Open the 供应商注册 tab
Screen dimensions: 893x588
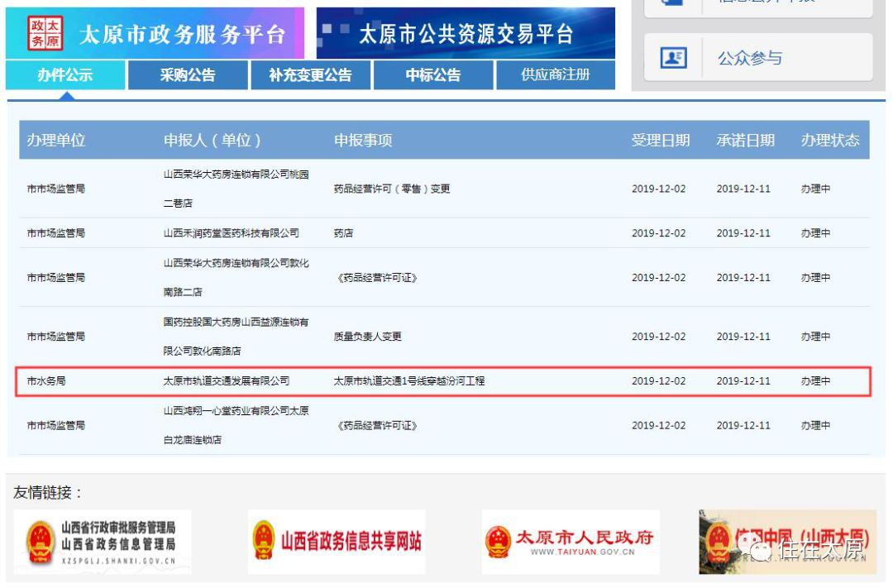tap(556, 74)
